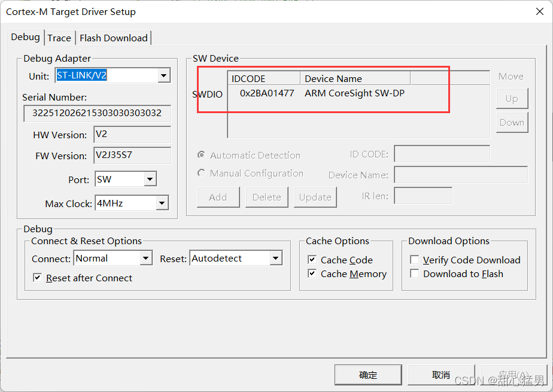This screenshot has width=553, height=392.
Task: Open the Port SW dropdown
Action: click(150, 180)
